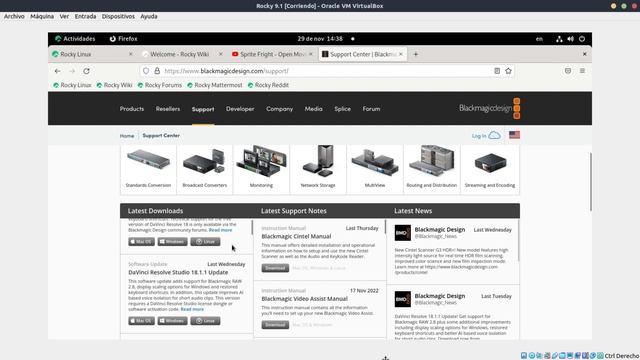Open VirtualBox Ayuda menu
The image size is (640, 360).
pyautogui.click(x=149, y=16)
